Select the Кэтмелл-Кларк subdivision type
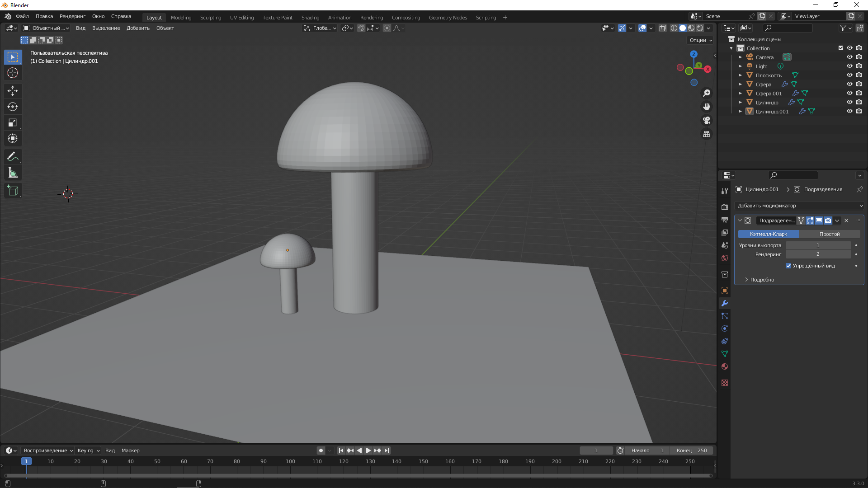Screen dimensions: 868x488 769,234
